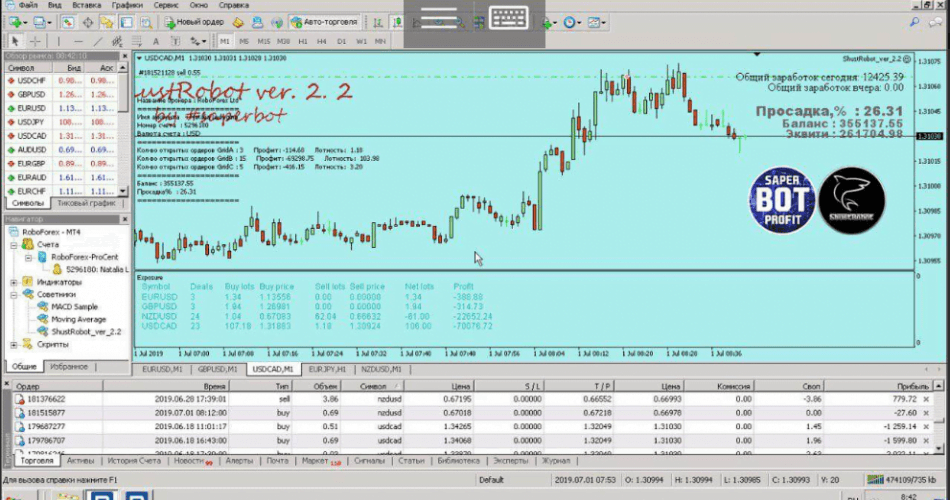Switch to the EURJPY,H1 chart tab

[327, 369]
